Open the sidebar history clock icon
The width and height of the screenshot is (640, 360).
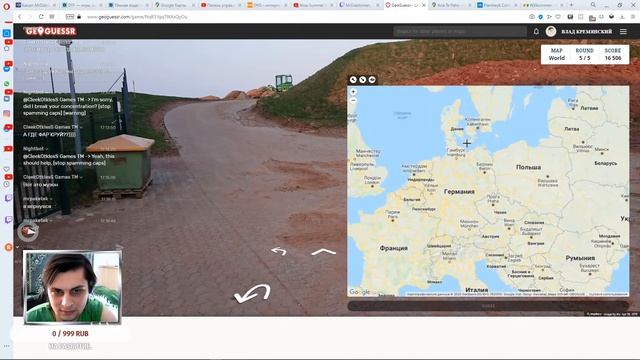coord(7,184)
